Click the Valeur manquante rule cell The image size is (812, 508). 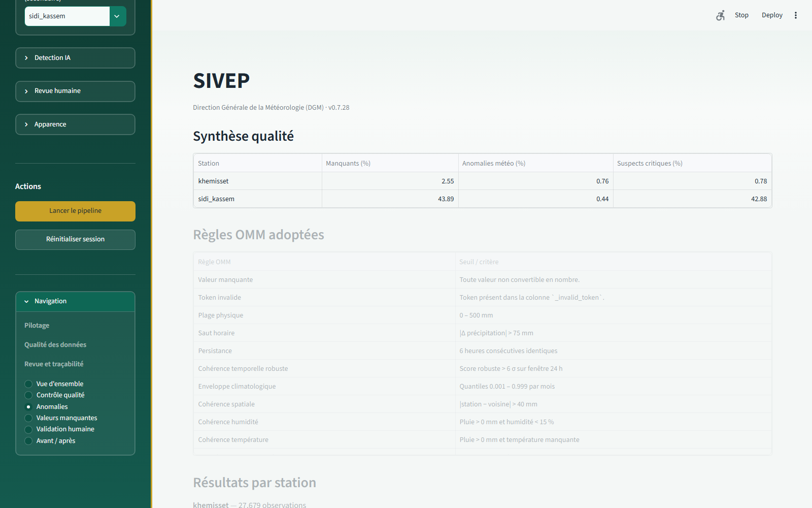coord(324,280)
